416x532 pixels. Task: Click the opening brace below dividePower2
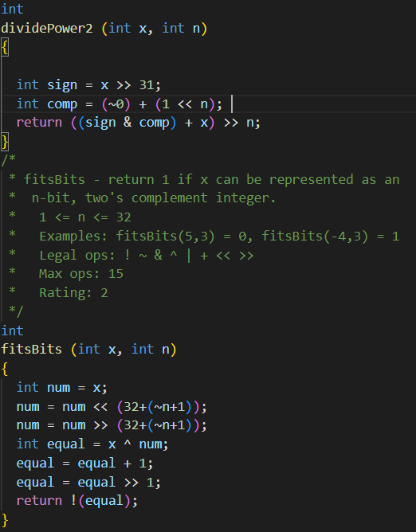(5, 47)
